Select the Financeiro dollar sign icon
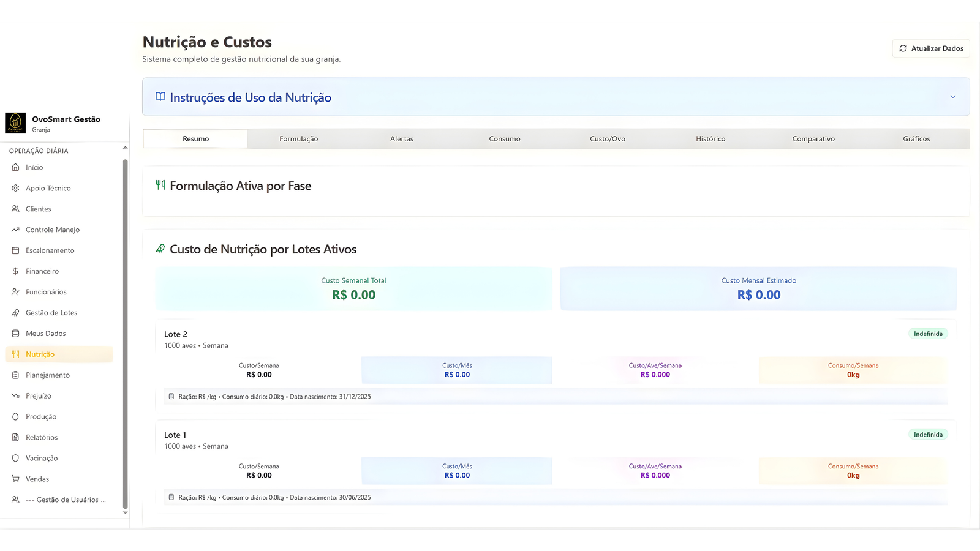The image size is (980, 551). (15, 271)
